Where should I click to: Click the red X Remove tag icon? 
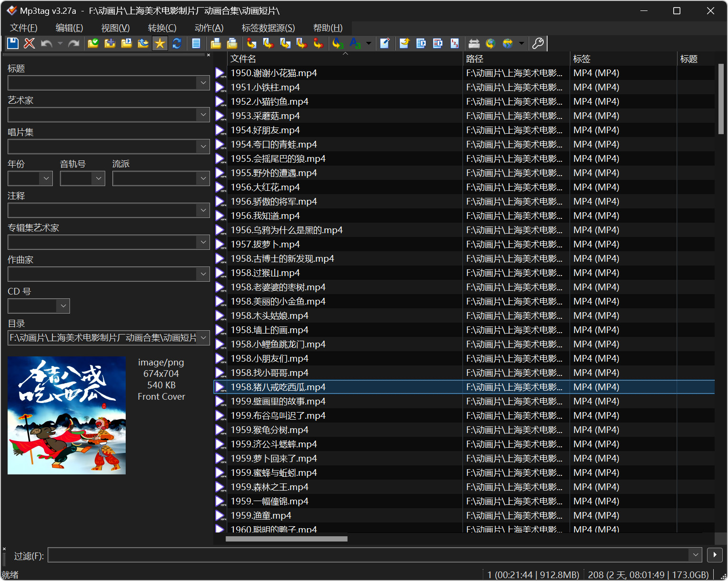coord(30,44)
